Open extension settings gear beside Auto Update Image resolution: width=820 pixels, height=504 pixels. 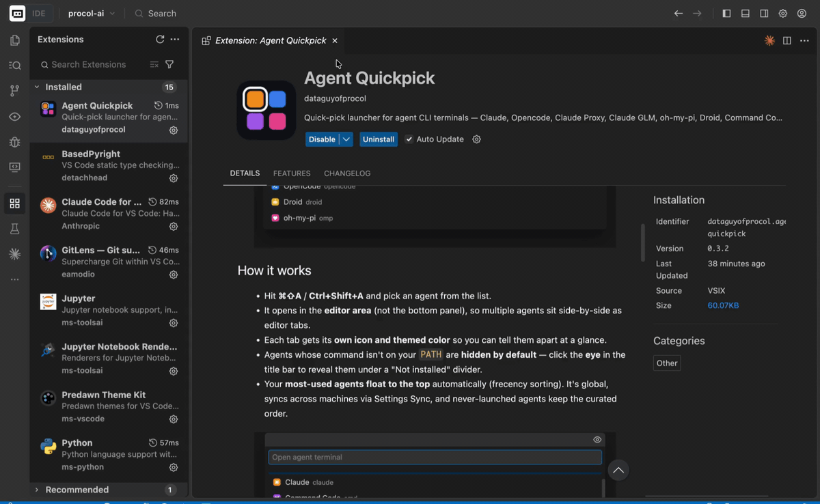[477, 139]
